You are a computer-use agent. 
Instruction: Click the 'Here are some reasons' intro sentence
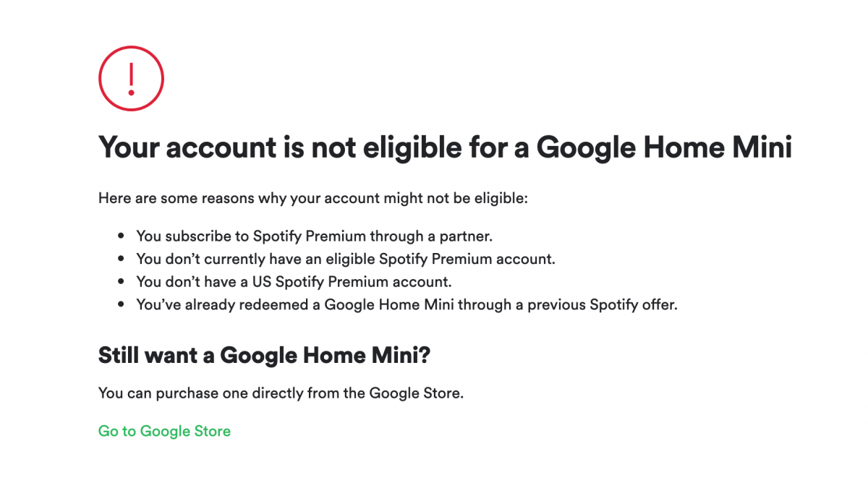pos(313,197)
